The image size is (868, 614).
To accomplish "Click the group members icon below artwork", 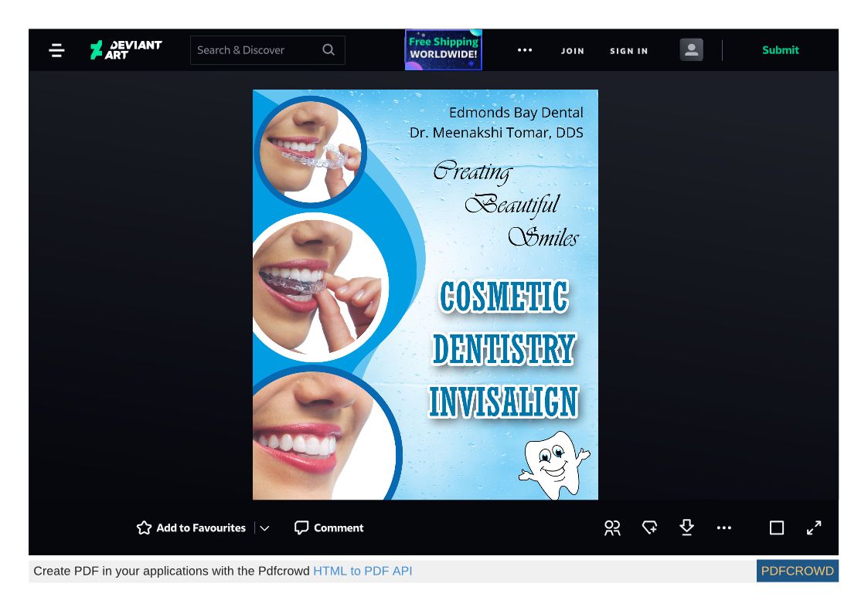I will pyautogui.click(x=612, y=528).
